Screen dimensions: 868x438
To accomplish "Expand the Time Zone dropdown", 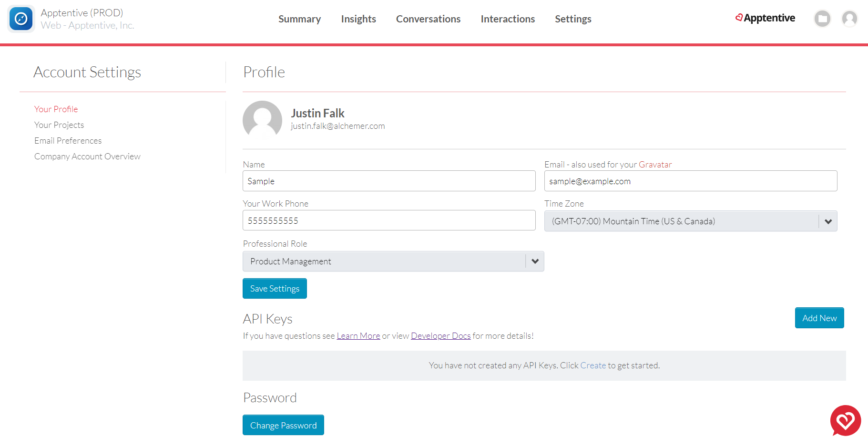I will tap(691, 221).
